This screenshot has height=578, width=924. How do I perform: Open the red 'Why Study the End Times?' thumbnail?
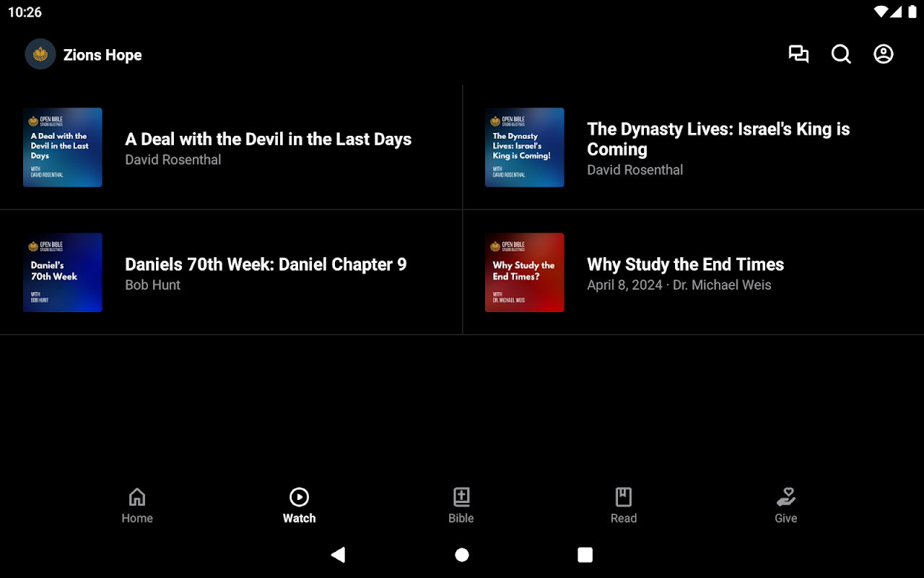coord(525,272)
